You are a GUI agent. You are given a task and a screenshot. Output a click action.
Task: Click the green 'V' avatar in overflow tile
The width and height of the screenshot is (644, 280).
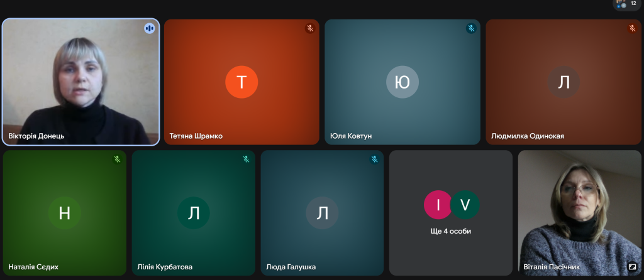click(465, 205)
